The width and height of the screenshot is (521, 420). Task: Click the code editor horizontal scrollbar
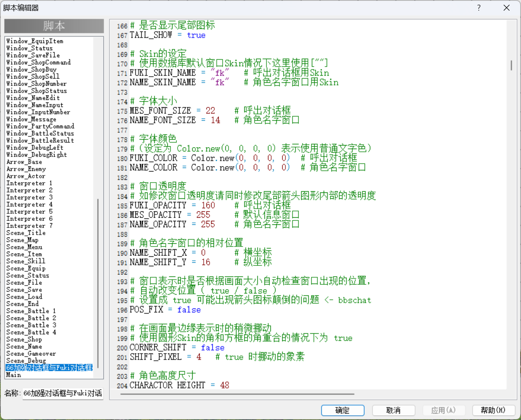(x=237, y=394)
